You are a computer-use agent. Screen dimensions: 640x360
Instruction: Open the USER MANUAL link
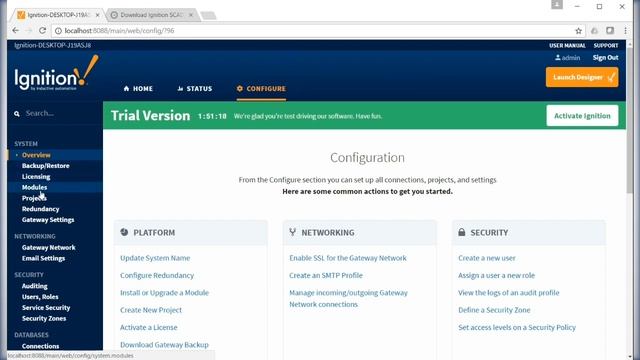567,45
